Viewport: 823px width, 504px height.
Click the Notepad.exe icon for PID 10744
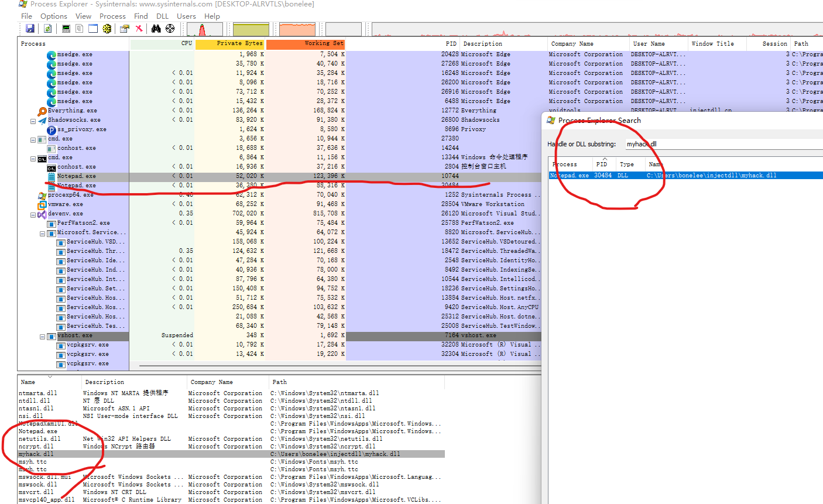[52, 176]
